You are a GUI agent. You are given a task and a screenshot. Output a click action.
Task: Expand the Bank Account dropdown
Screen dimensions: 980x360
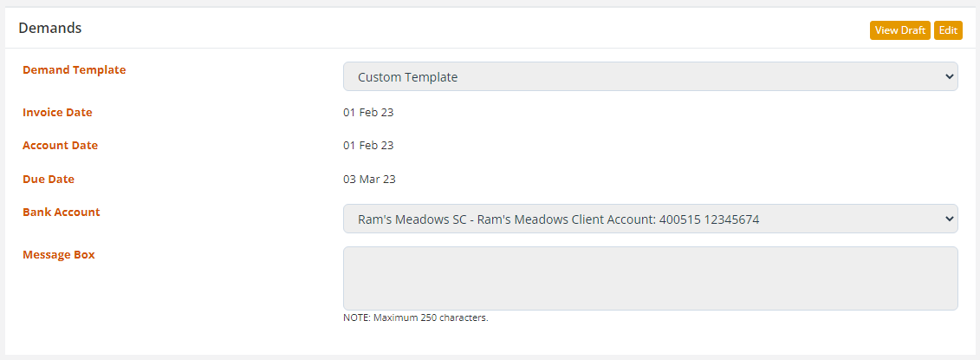coord(650,219)
